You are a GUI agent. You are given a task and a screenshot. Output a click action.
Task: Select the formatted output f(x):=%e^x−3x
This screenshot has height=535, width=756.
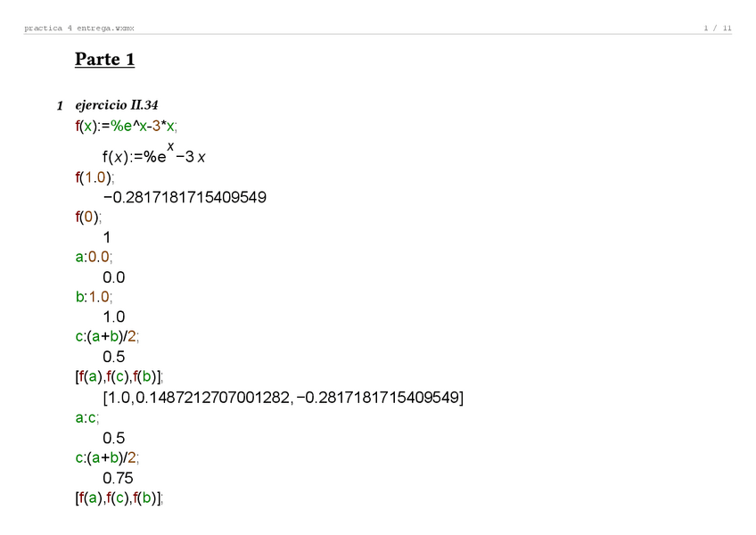click(x=154, y=156)
